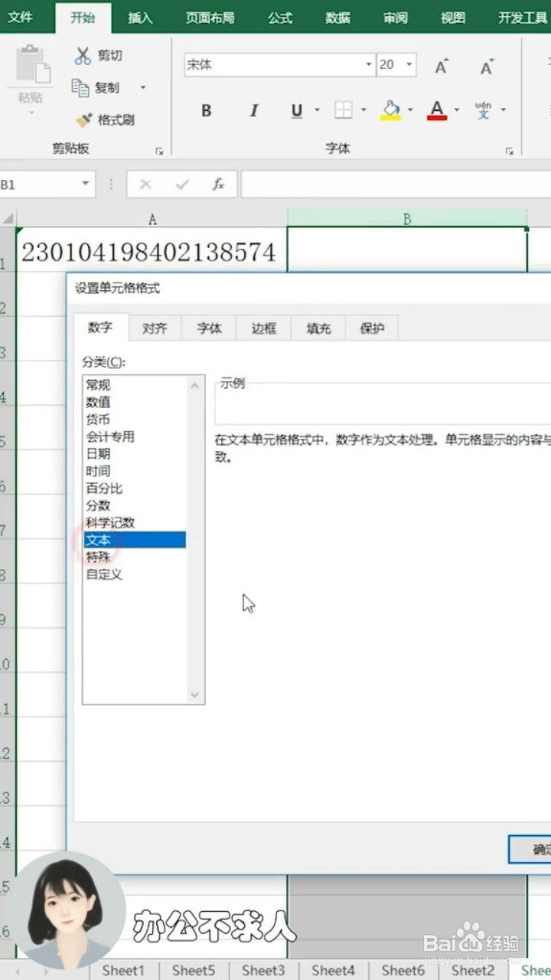
Task: Select 日期 in the category list
Action: point(98,454)
